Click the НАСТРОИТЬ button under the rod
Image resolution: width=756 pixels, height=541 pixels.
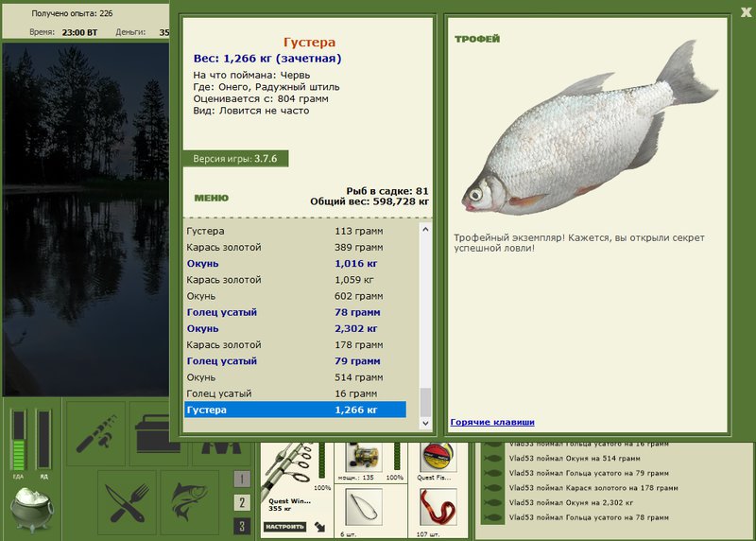click(285, 527)
